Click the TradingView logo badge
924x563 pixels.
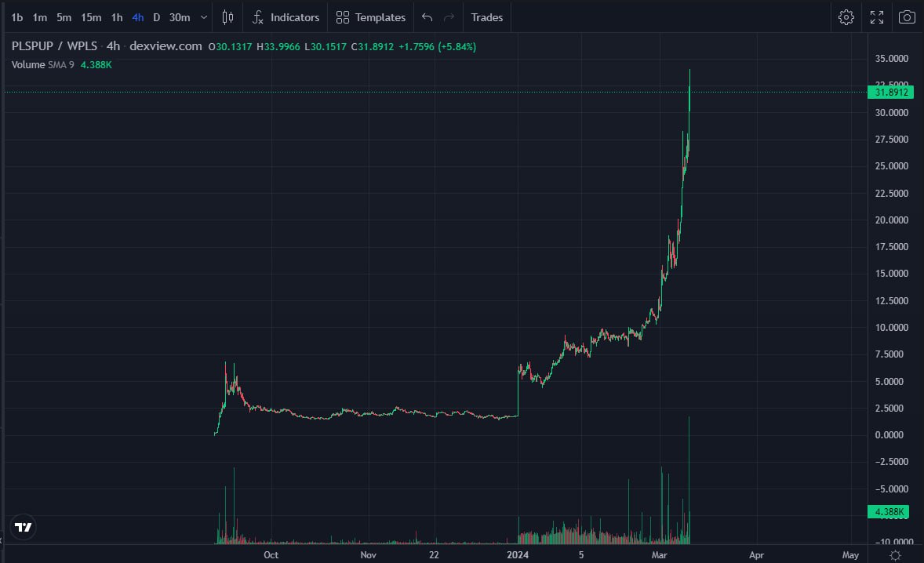point(23,527)
